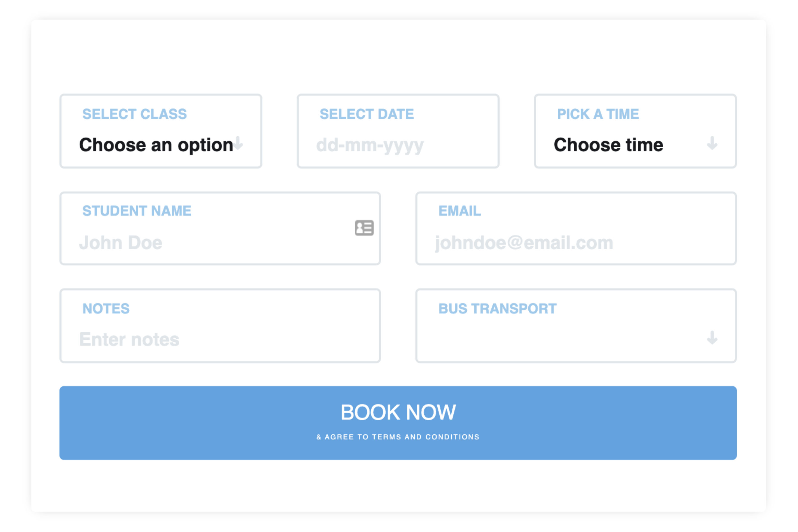The image size is (798, 532).
Task: Click the Select Class label
Action: (x=134, y=114)
